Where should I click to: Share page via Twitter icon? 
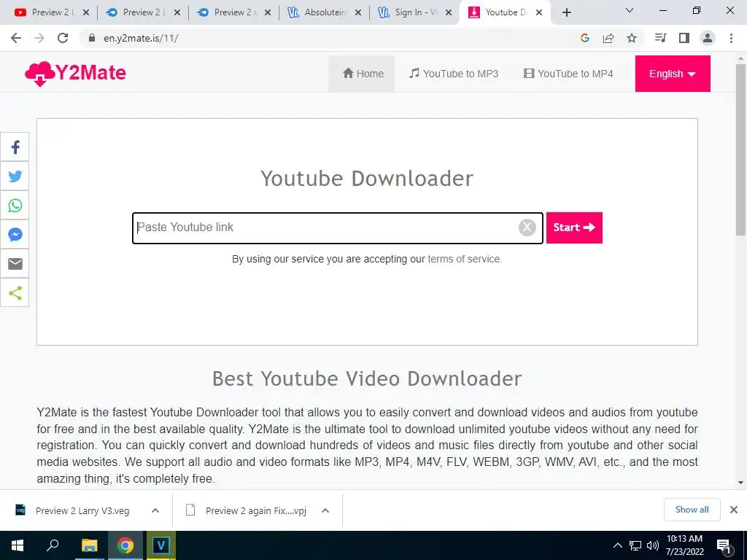tap(15, 176)
